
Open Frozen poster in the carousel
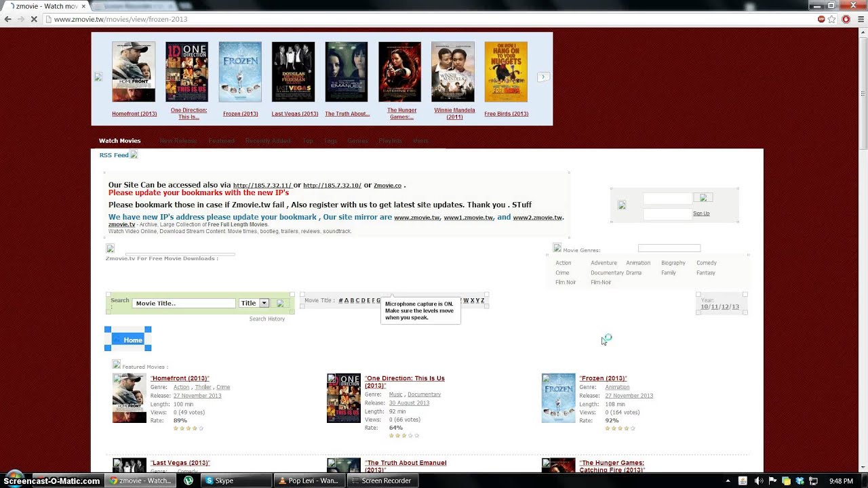240,72
